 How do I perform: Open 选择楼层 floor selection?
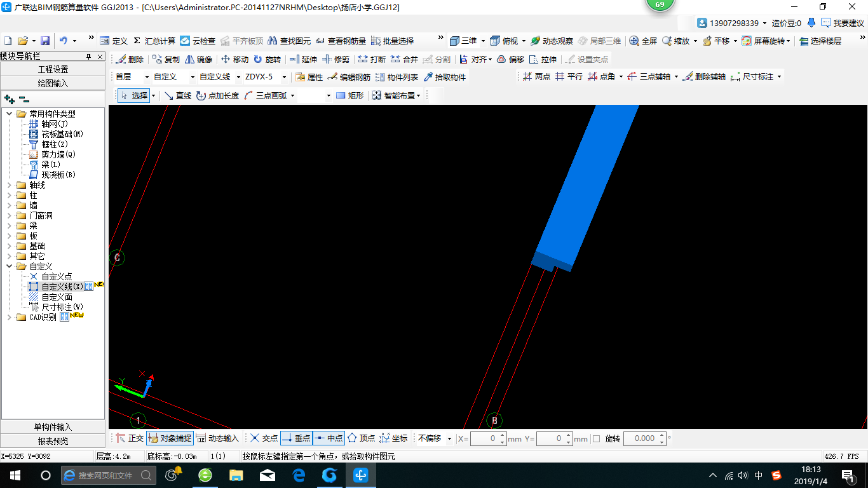[x=820, y=41]
